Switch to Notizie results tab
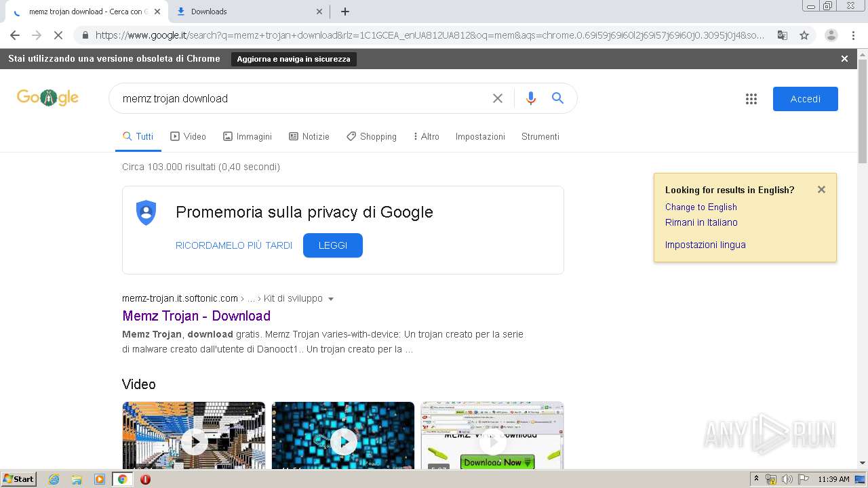The height and width of the screenshot is (488, 868). coord(309,136)
